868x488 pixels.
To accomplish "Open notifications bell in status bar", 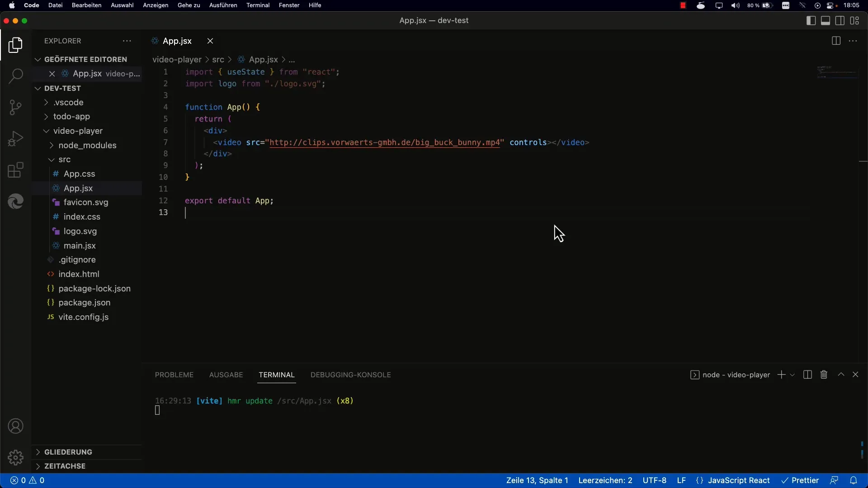I will coord(854,480).
